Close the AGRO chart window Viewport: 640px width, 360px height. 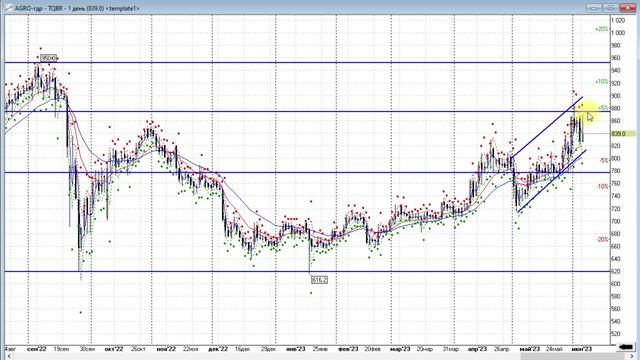(x=628, y=8)
